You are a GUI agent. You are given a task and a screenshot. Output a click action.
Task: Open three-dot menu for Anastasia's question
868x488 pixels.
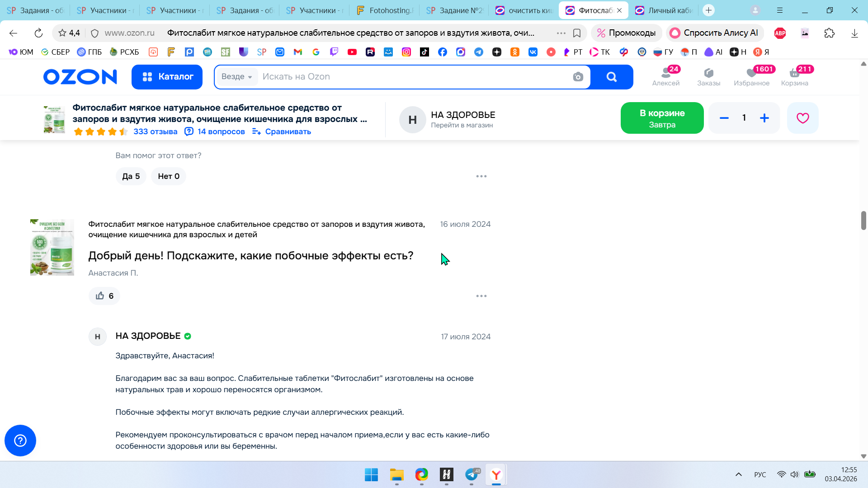click(481, 296)
